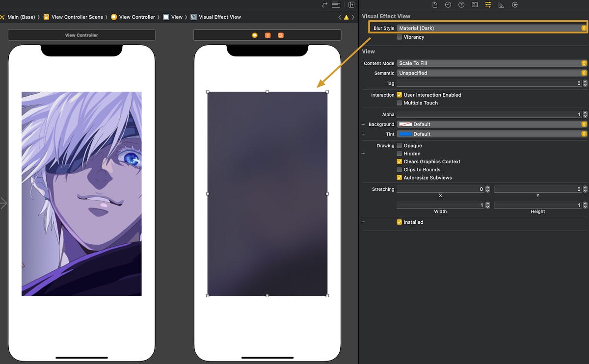Open the History inspector

coord(448,5)
